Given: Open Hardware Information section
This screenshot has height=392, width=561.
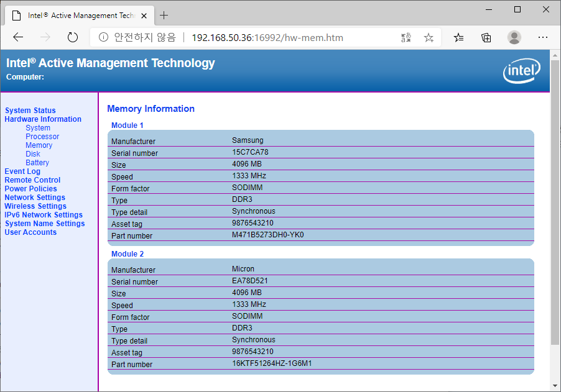Looking at the screenshot, I should [43, 119].
